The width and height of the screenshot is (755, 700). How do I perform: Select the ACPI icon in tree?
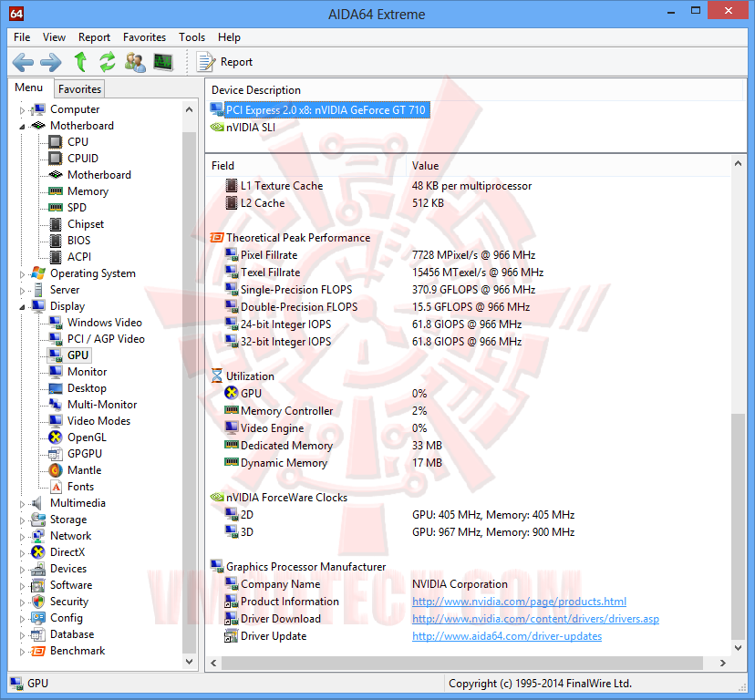click(x=56, y=257)
